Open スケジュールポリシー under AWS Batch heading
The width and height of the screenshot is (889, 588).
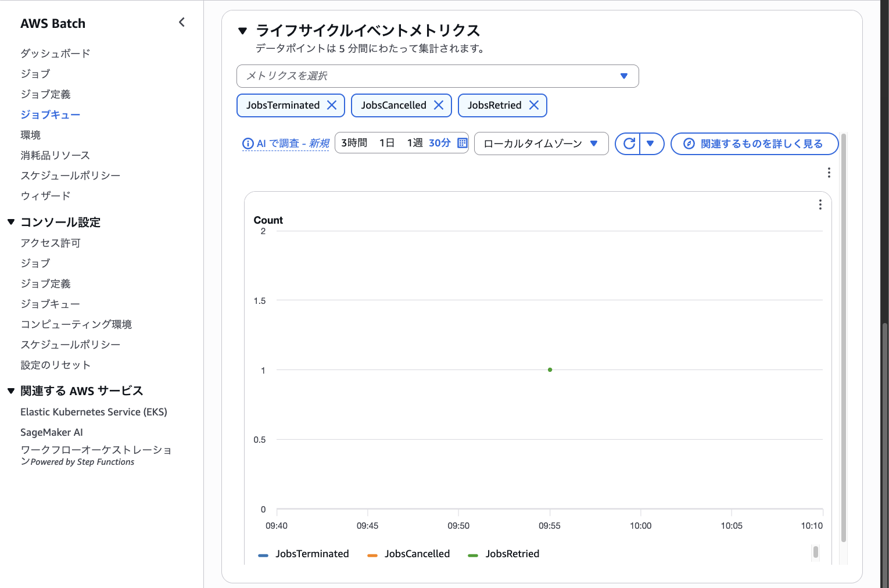coord(71,175)
